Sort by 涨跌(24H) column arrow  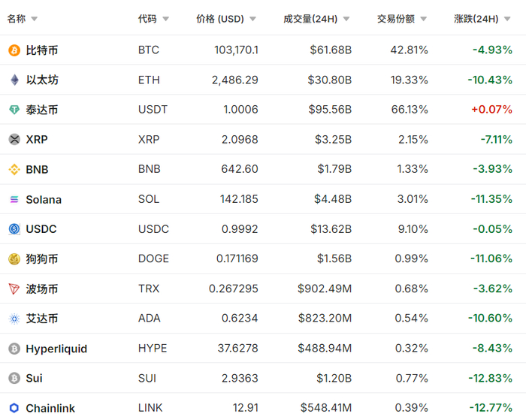[510, 20]
